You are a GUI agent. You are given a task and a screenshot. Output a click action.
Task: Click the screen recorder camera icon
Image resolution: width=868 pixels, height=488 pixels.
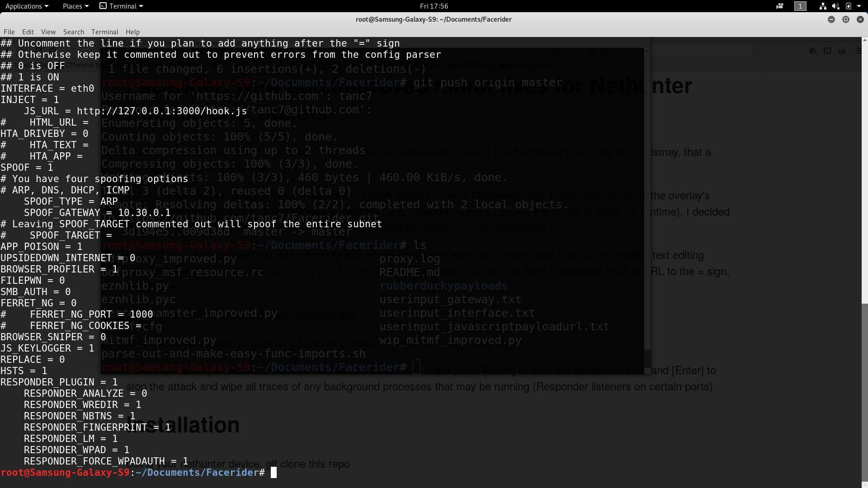[x=780, y=6]
